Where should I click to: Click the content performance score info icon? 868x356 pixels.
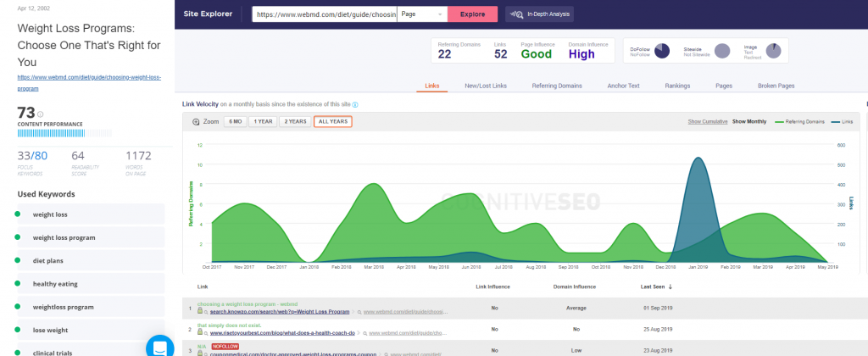41,114
